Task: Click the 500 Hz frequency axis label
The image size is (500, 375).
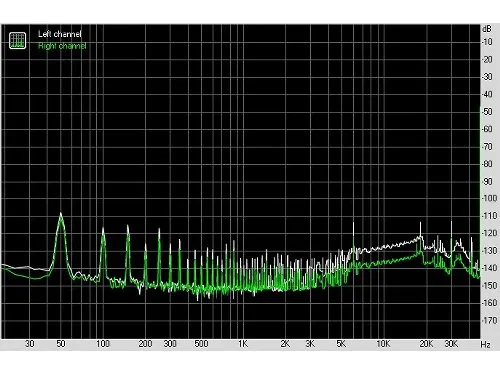Action: 201,344
